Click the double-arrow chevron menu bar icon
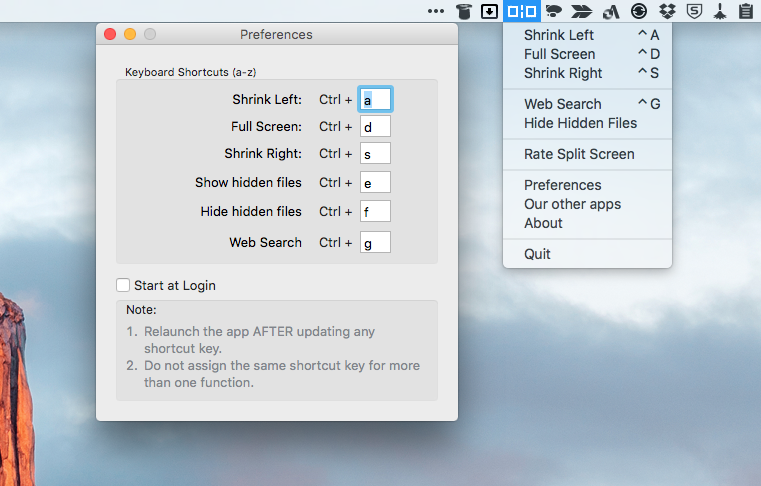The width and height of the screenshot is (761, 486). point(581,11)
